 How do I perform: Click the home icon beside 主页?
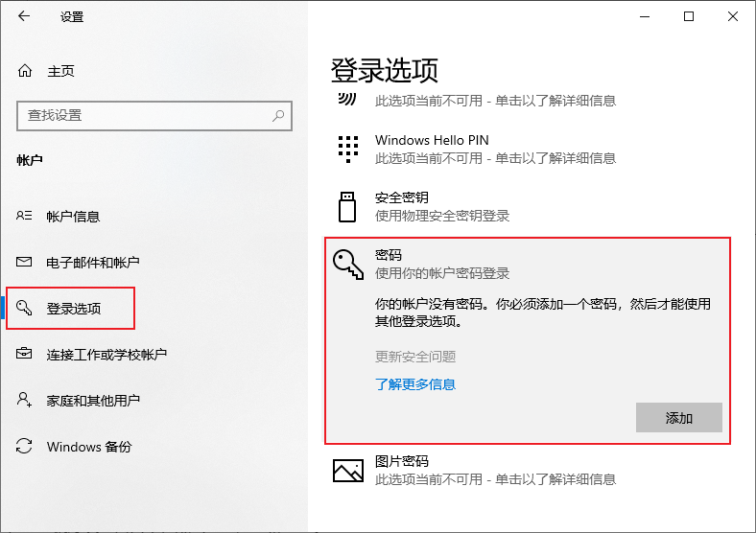[25, 71]
